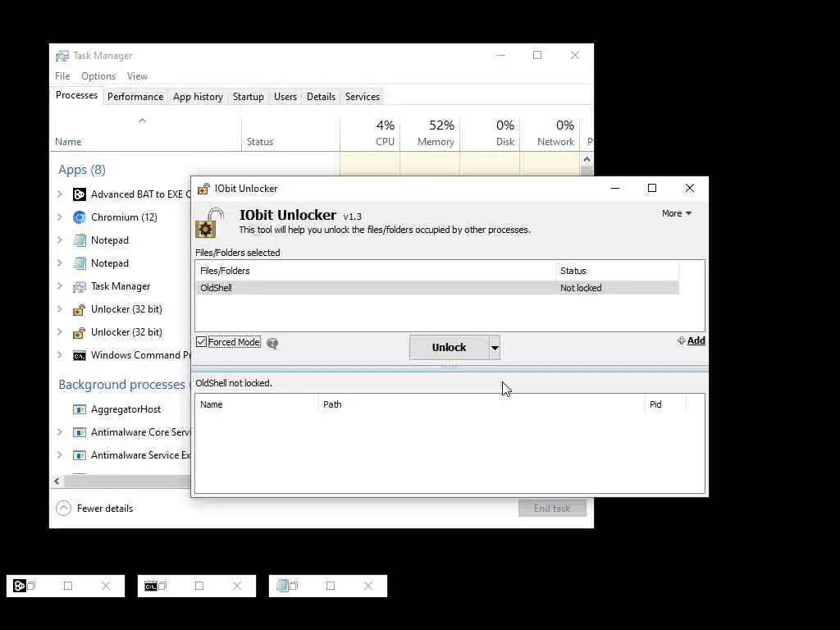Sort processes by Disk column
The height and width of the screenshot is (630, 840).
490,134
